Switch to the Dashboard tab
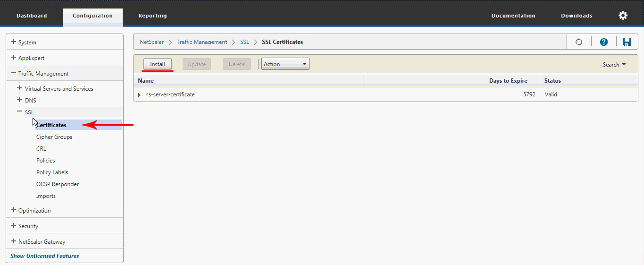644x265 pixels. click(x=32, y=16)
